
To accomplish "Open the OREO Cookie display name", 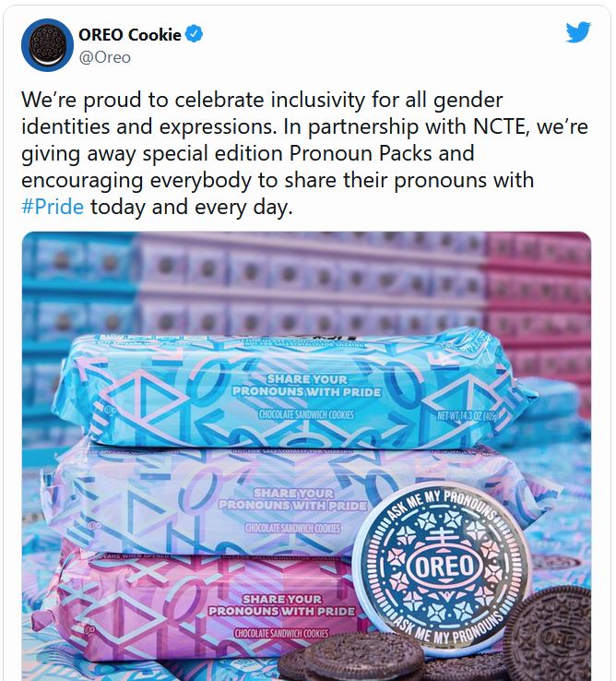I will point(130,34).
